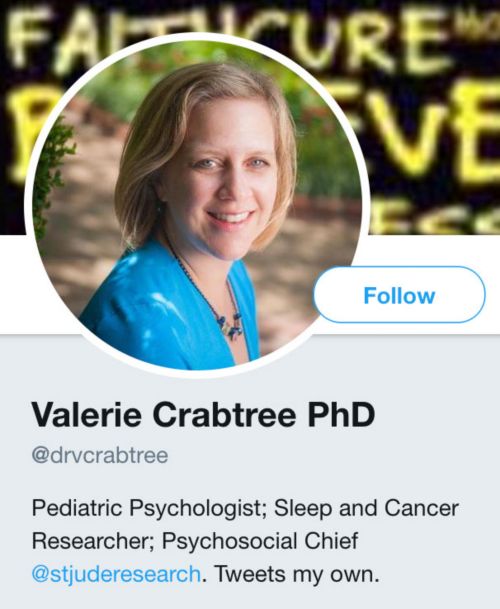Tap the word 'Crabtree' in the display name
Screen dimensions: 500x609
coord(225,414)
